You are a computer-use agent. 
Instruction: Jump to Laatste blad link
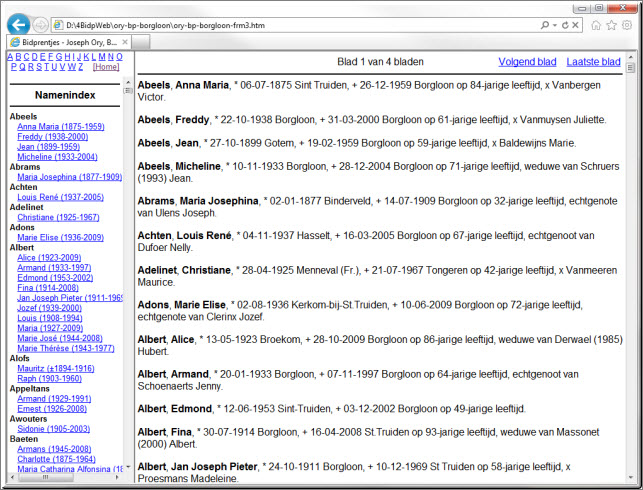(593, 62)
